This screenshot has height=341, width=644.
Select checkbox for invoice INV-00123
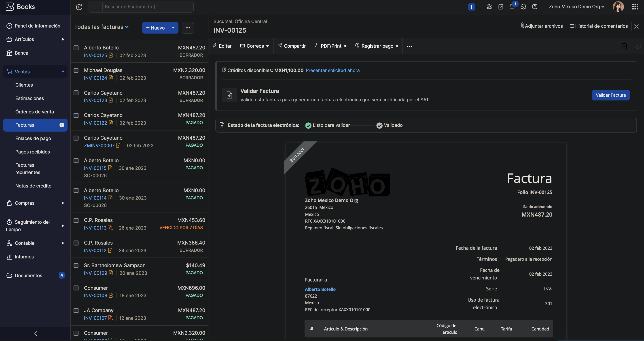[76, 93]
